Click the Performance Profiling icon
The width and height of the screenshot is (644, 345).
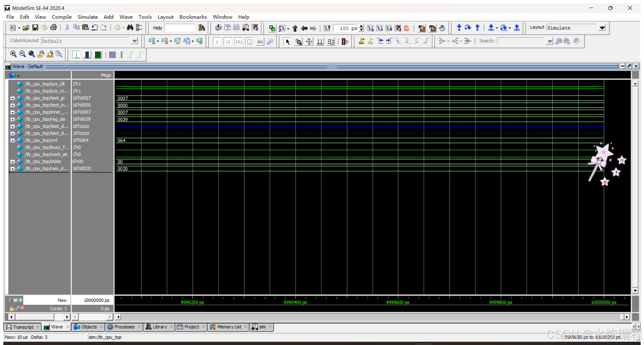coord(422,28)
